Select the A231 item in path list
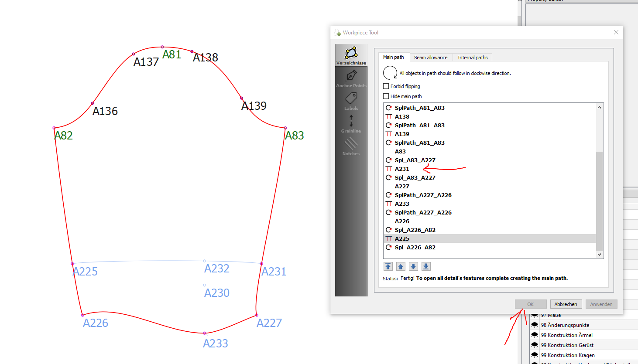 (402, 169)
